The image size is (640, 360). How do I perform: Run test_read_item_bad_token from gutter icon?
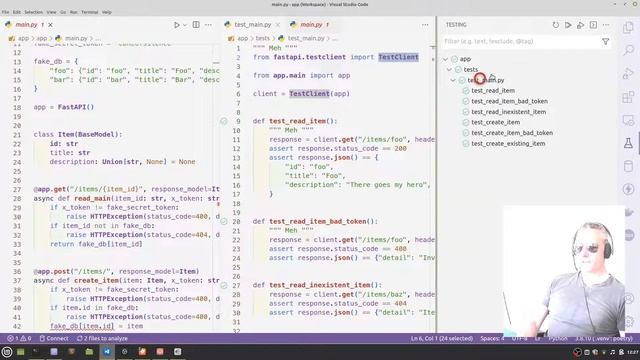coord(224,222)
